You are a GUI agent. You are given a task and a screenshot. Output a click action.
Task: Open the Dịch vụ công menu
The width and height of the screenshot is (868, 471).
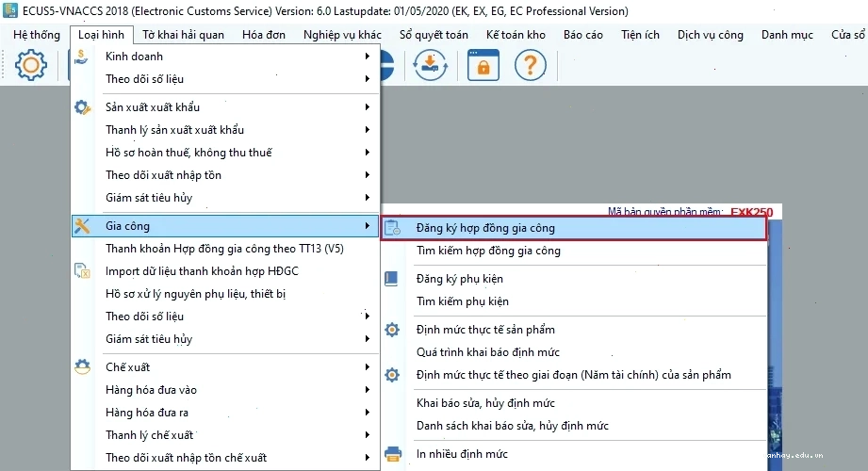711,35
